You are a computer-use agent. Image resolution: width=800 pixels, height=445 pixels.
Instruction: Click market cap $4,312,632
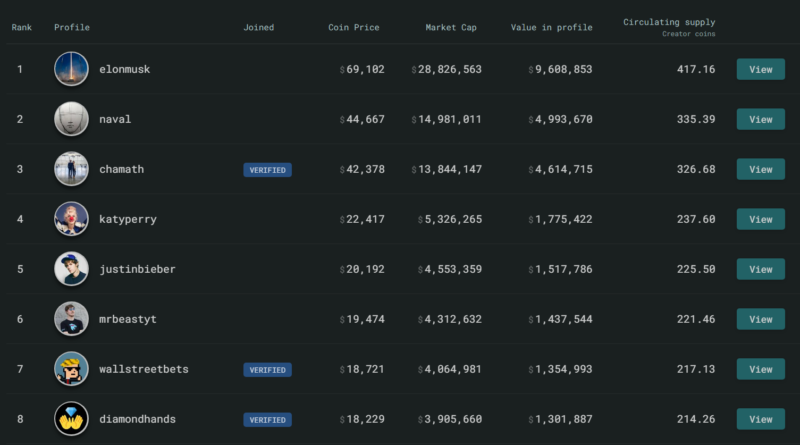449,319
